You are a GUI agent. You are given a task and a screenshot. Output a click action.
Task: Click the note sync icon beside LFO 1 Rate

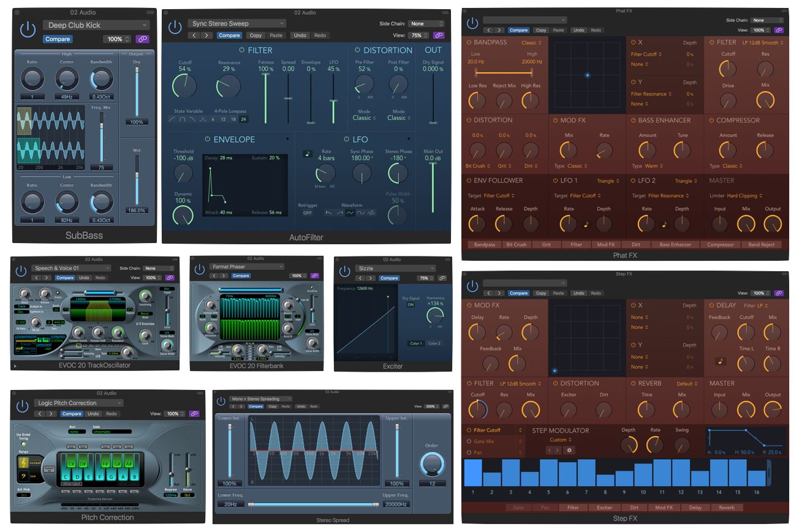(585, 225)
